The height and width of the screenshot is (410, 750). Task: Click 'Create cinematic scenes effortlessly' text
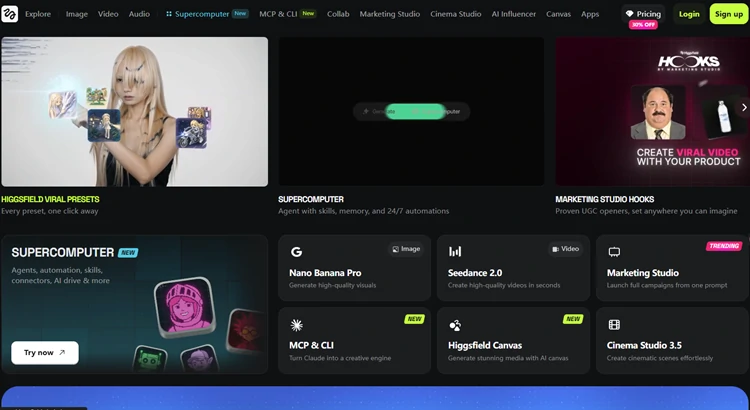click(x=660, y=358)
